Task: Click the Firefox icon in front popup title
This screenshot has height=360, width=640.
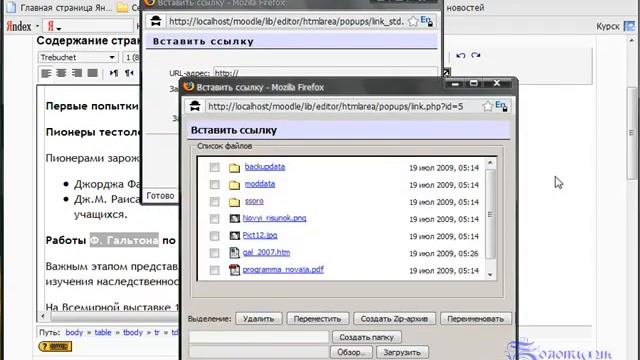Action: coord(188,87)
